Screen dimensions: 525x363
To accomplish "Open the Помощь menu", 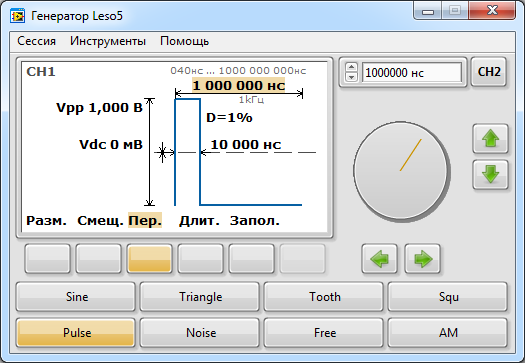I will 184,41.
